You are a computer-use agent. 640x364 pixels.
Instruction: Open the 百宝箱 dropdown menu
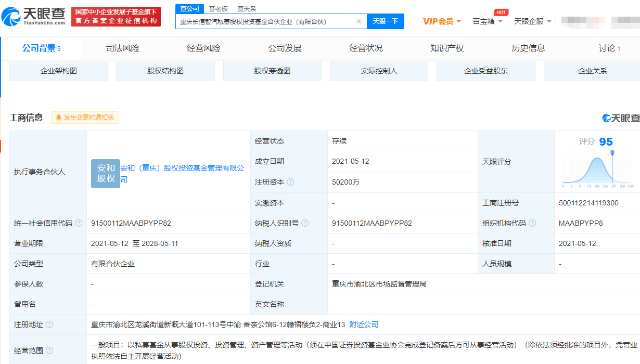coord(488,21)
